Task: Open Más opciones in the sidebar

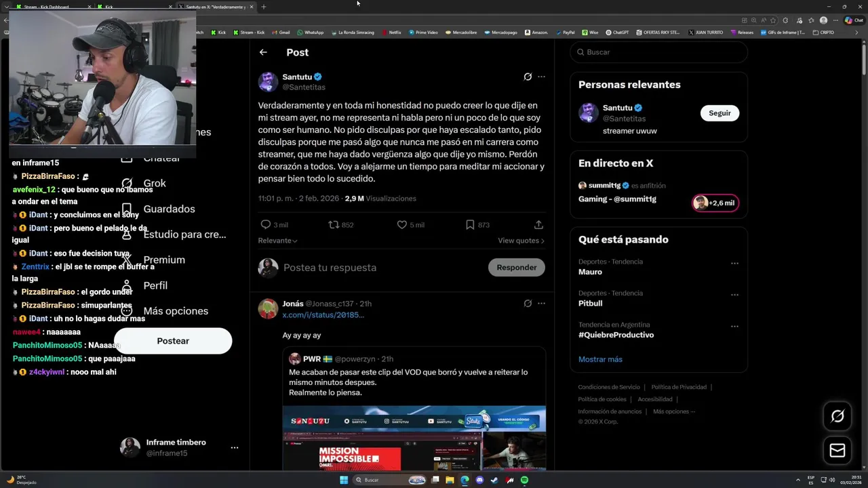Action: pyautogui.click(x=164, y=311)
